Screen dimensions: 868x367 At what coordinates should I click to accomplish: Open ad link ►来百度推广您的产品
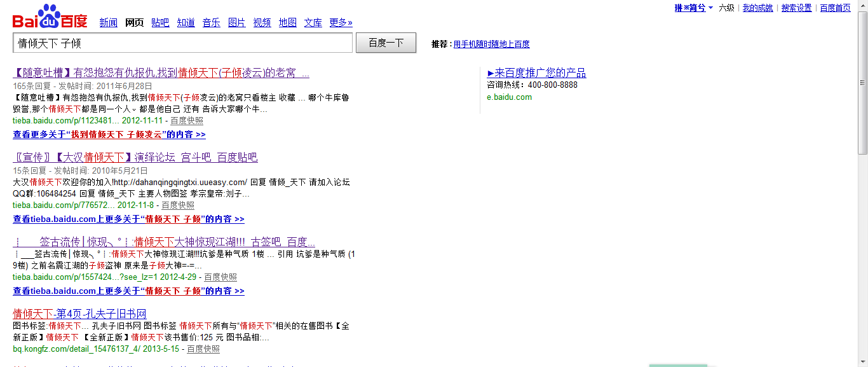536,73
